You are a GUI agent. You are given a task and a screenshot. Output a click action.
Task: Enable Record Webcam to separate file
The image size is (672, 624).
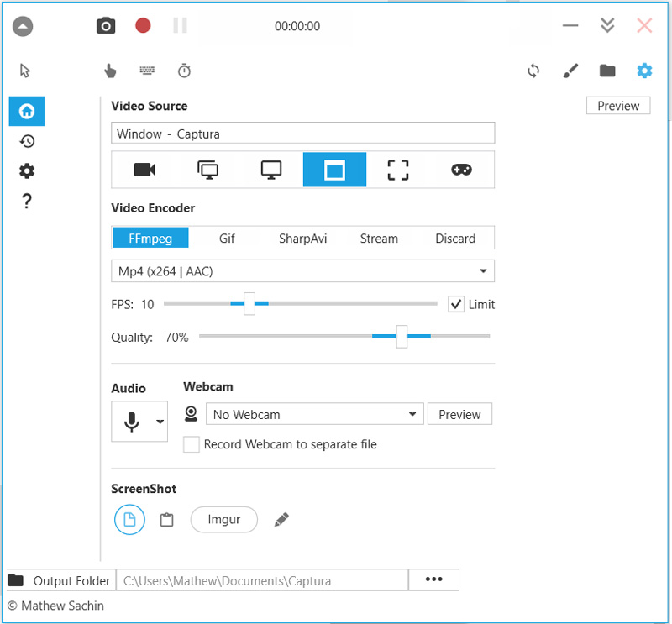coord(192,444)
